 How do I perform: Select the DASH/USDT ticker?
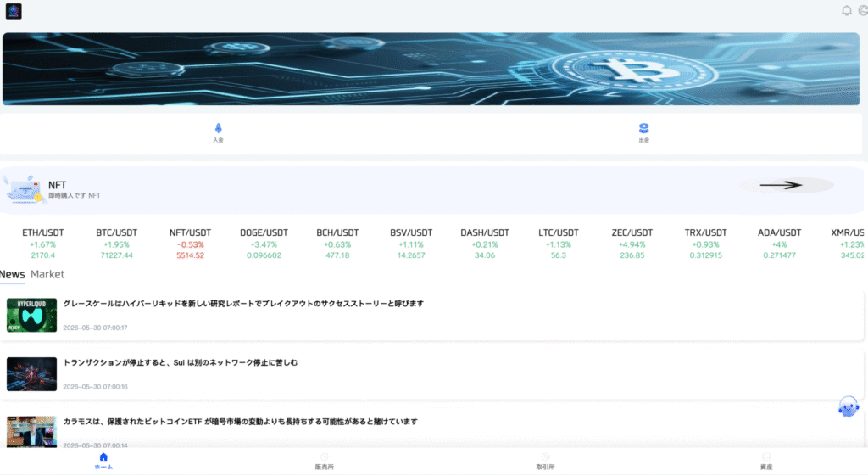[484, 244]
